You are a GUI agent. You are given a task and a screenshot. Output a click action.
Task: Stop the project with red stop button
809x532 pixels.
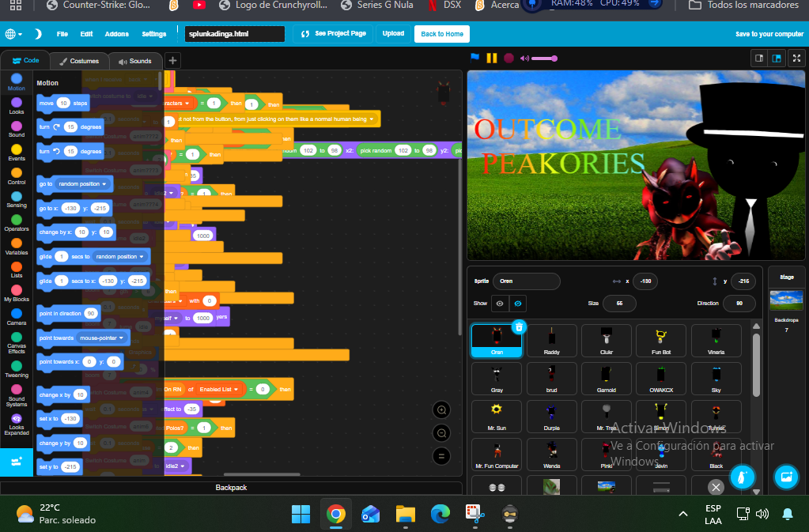coord(508,58)
